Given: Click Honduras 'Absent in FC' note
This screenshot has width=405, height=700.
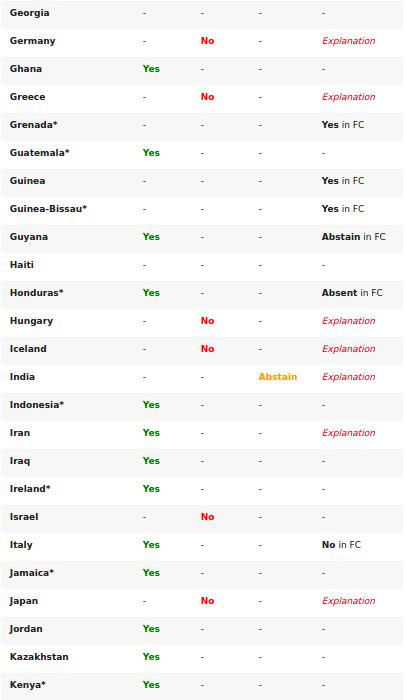Looking at the screenshot, I should [352, 293].
